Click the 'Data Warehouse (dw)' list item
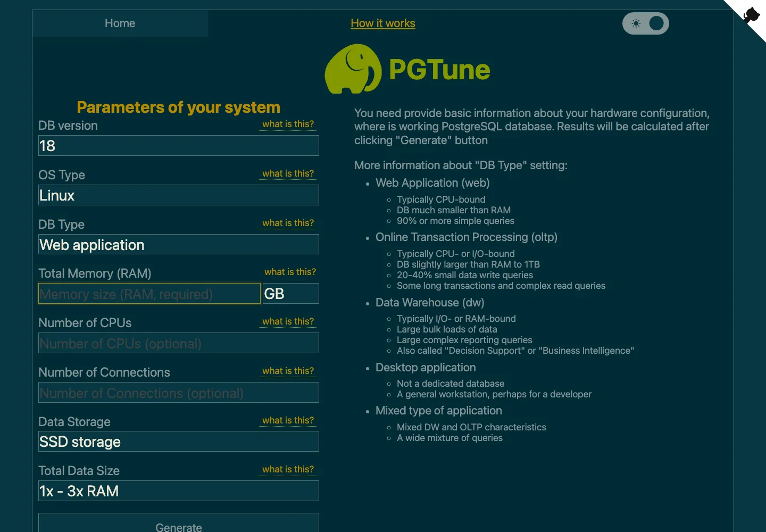 pyautogui.click(x=430, y=303)
